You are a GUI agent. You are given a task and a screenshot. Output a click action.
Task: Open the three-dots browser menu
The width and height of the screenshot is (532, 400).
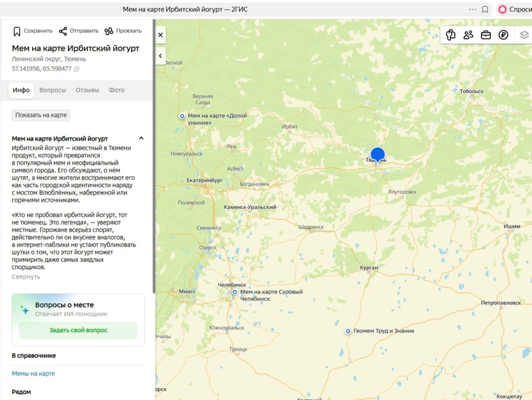(x=473, y=9)
